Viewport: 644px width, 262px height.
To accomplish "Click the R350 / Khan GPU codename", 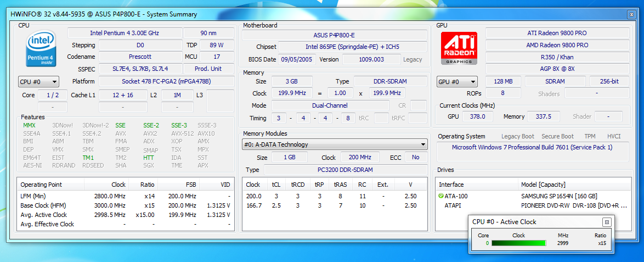I will [557, 57].
